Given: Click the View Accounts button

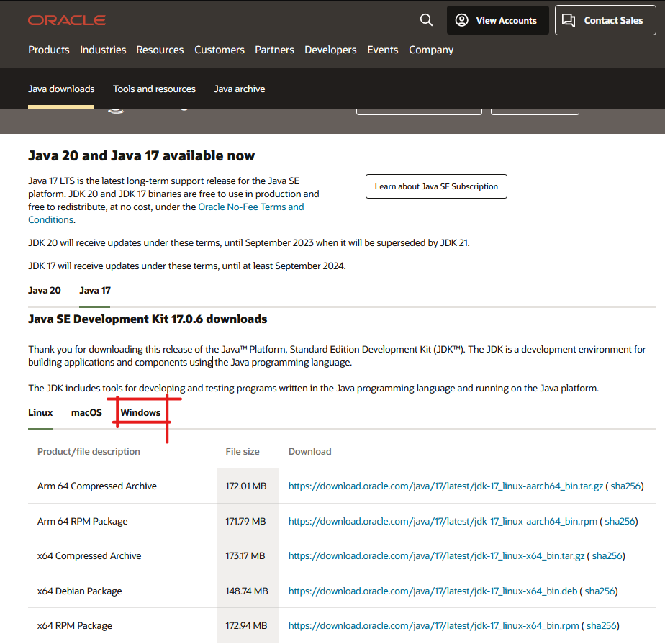Looking at the screenshot, I should [x=497, y=20].
